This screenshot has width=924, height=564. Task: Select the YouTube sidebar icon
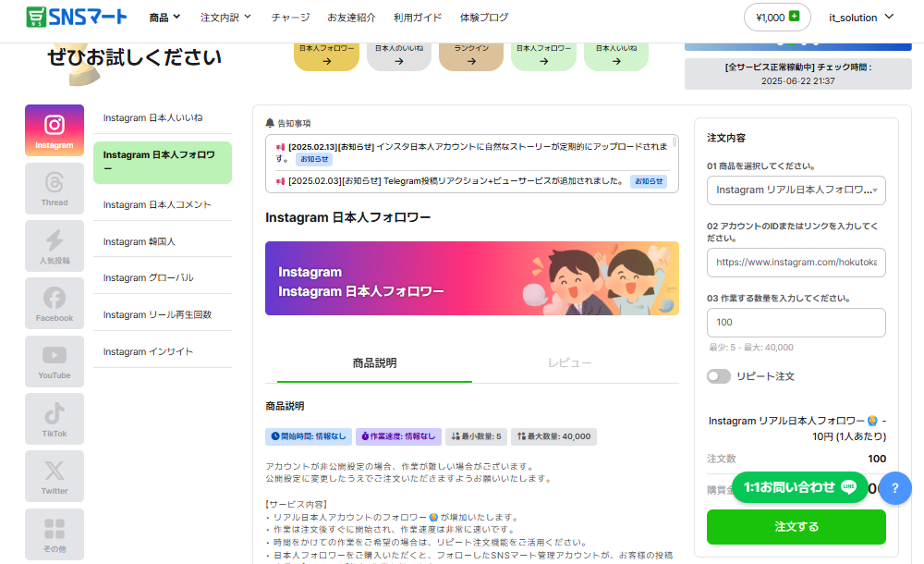(55, 362)
